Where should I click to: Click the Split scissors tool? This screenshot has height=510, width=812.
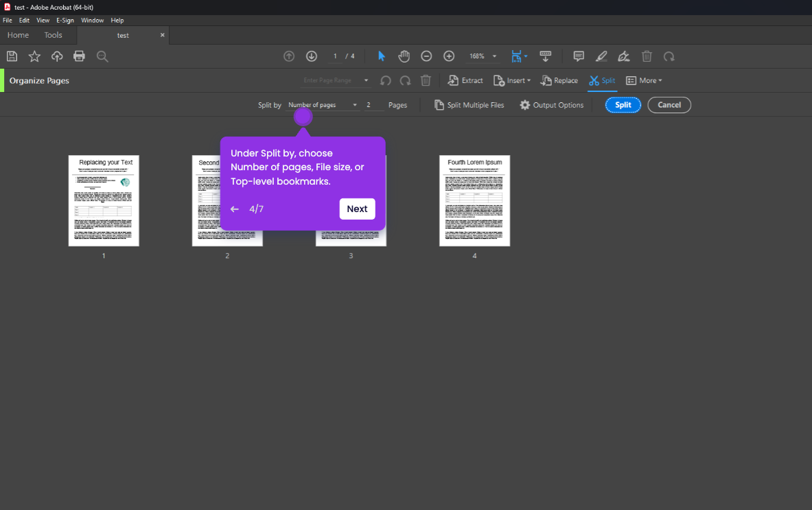(x=602, y=81)
